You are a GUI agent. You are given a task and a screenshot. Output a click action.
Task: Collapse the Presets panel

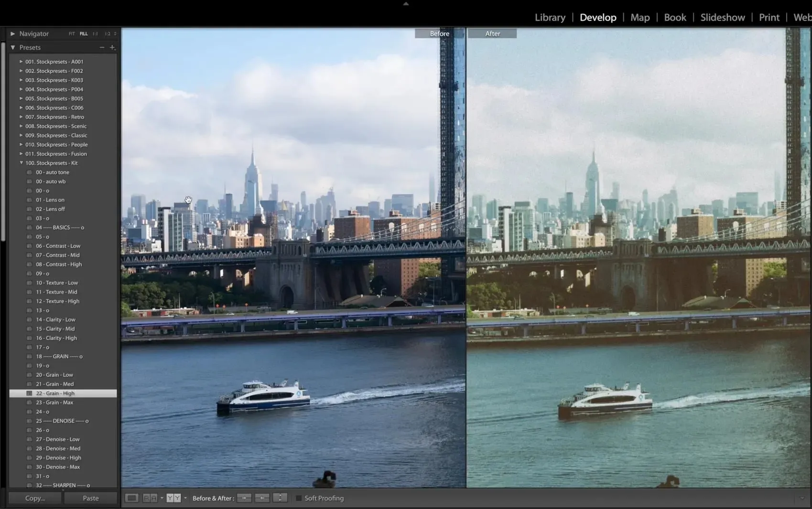coord(13,47)
